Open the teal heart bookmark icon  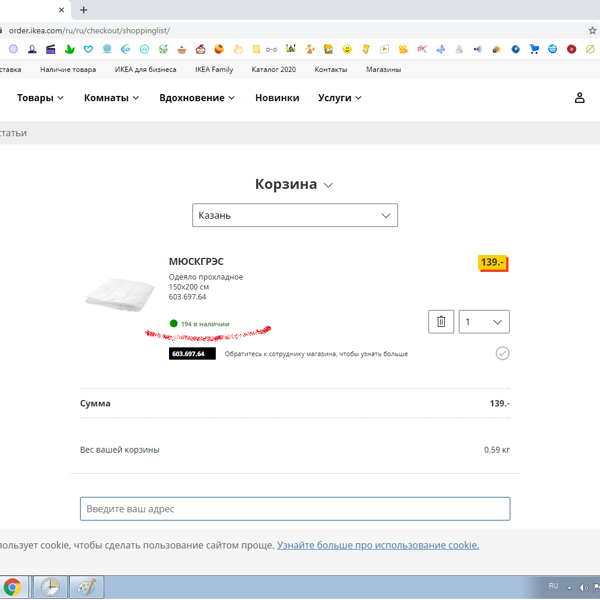(88, 49)
